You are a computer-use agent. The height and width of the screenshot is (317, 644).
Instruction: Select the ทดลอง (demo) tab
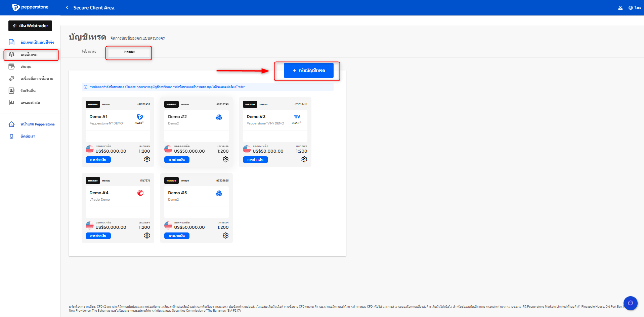tap(129, 52)
